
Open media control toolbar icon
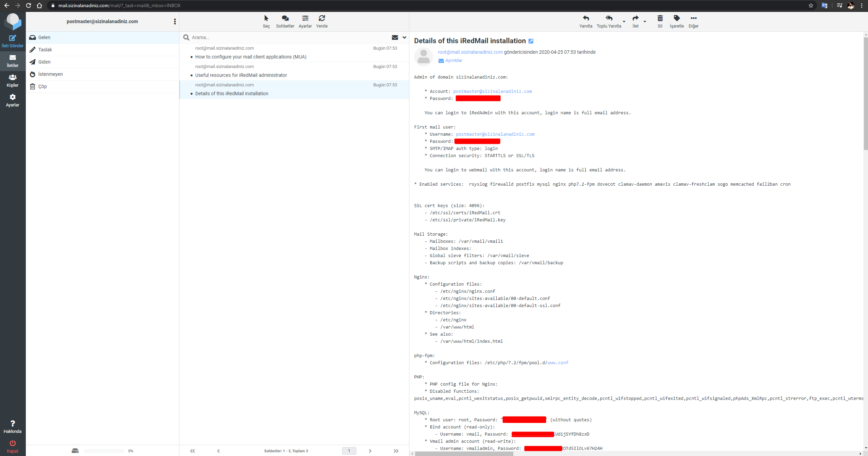[x=839, y=5]
